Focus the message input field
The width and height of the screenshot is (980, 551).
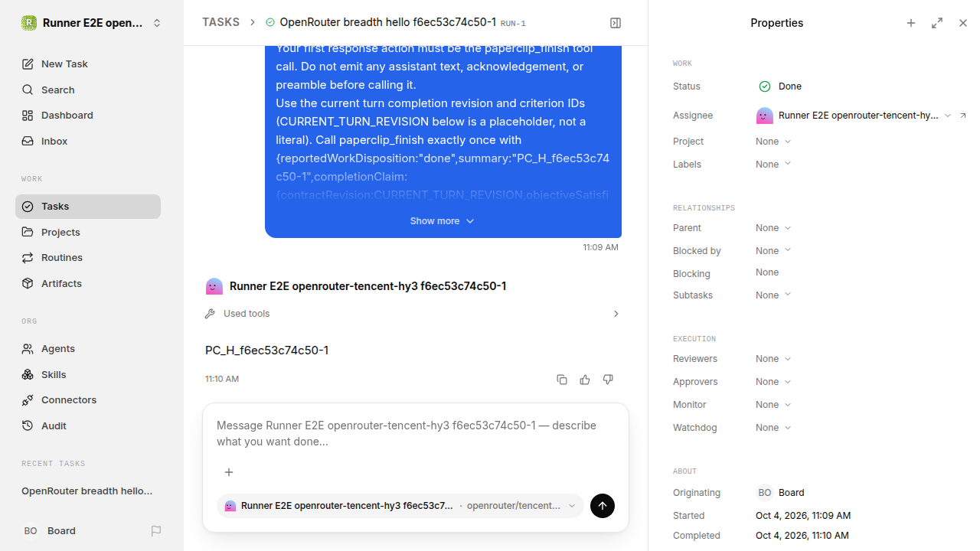[x=415, y=434]
